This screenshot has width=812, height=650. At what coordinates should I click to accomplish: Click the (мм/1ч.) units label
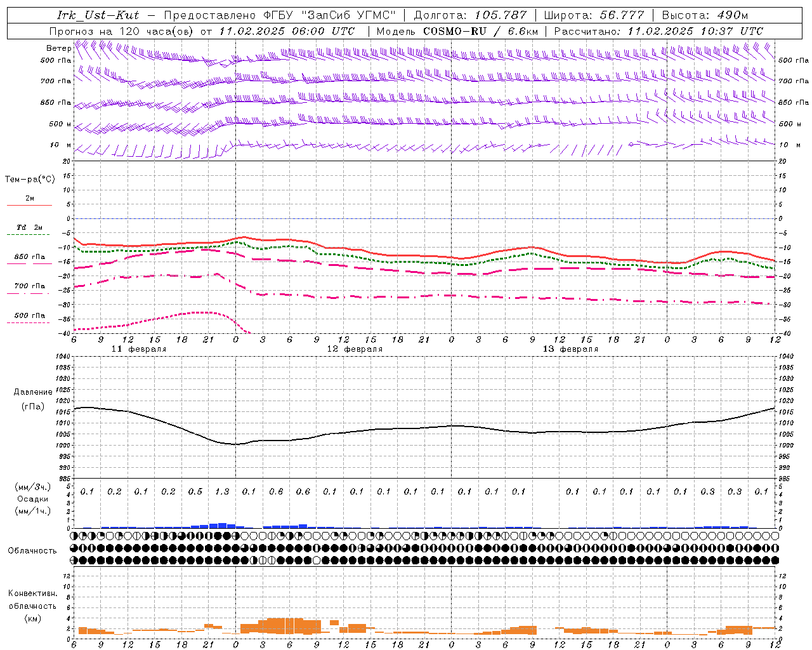[33, 511]
